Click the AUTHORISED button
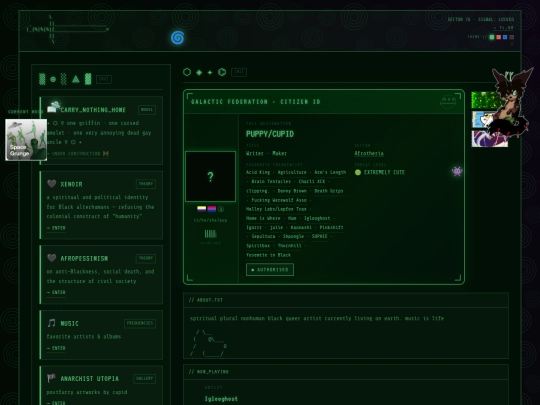The width and height of the screenshot is (540, 405). pyautogui.click(x=270, y=270)
